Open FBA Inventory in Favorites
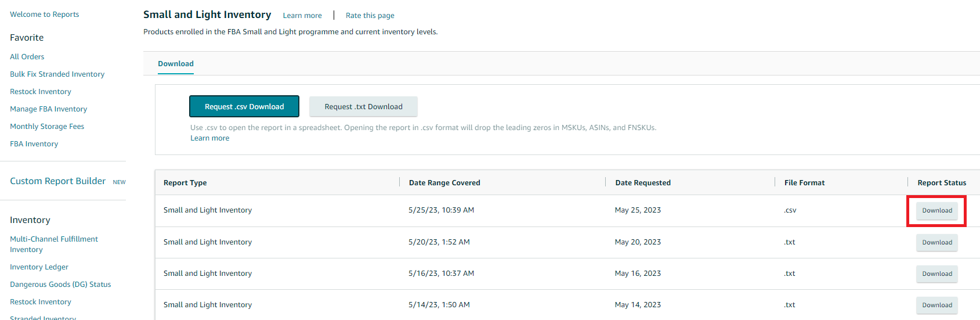 click(34, 144)
